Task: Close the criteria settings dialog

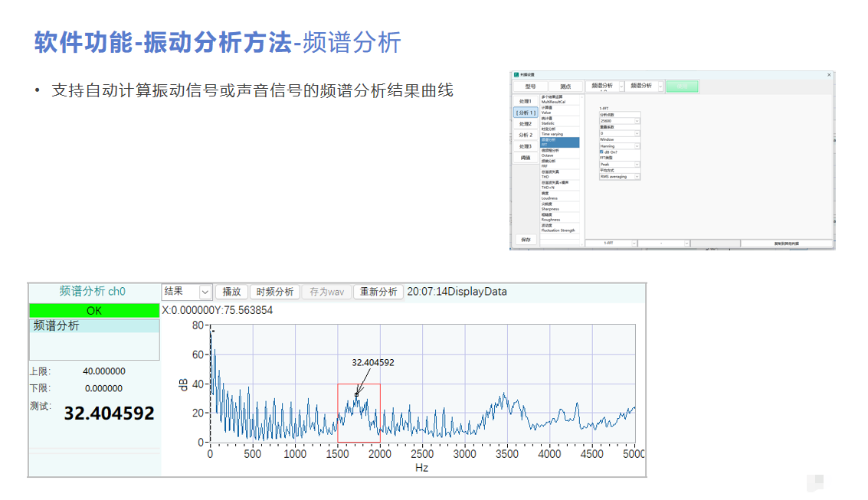Action: click(829, 74)
